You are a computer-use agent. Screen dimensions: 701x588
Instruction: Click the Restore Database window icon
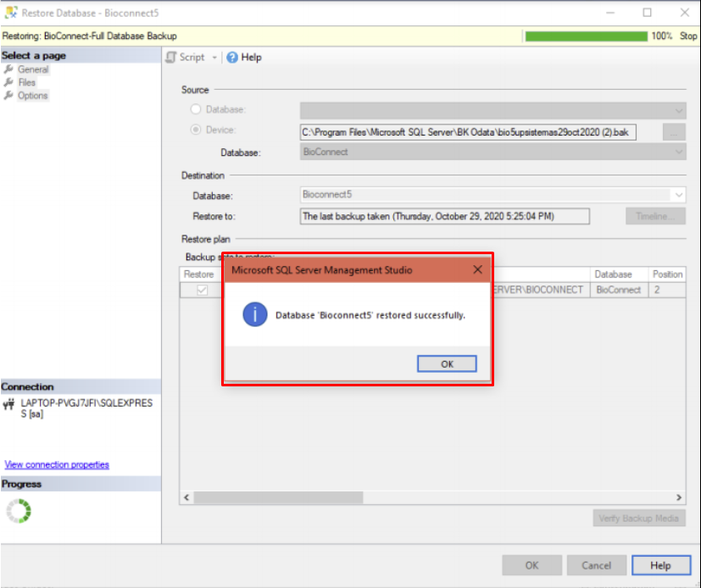pyautogui.click(x=11, y=13)
